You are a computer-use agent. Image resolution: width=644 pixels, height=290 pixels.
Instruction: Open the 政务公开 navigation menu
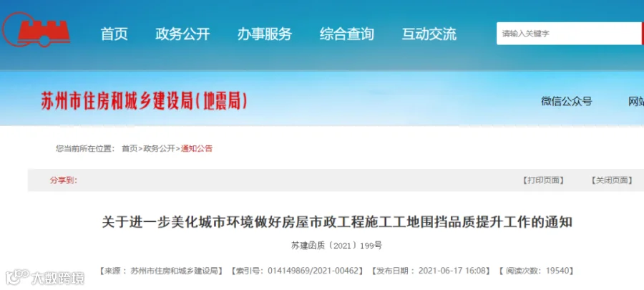click(x=182, y=34)
